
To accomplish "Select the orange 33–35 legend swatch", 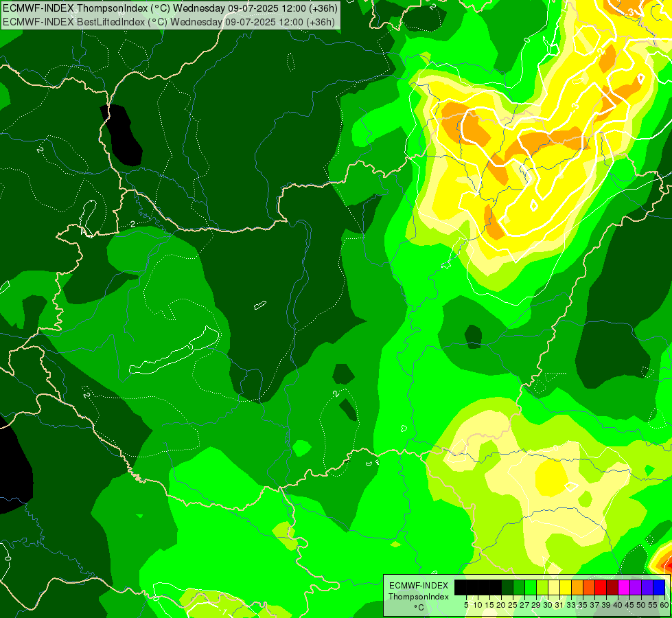I will point(577,588).
